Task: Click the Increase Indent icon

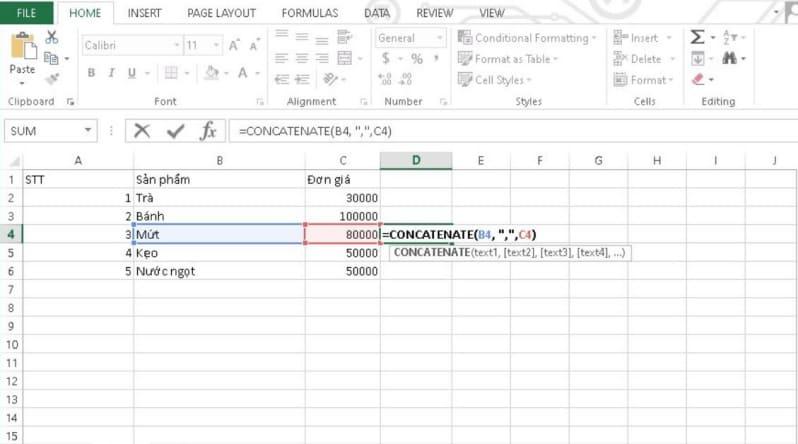Action: tap(302, 79)
